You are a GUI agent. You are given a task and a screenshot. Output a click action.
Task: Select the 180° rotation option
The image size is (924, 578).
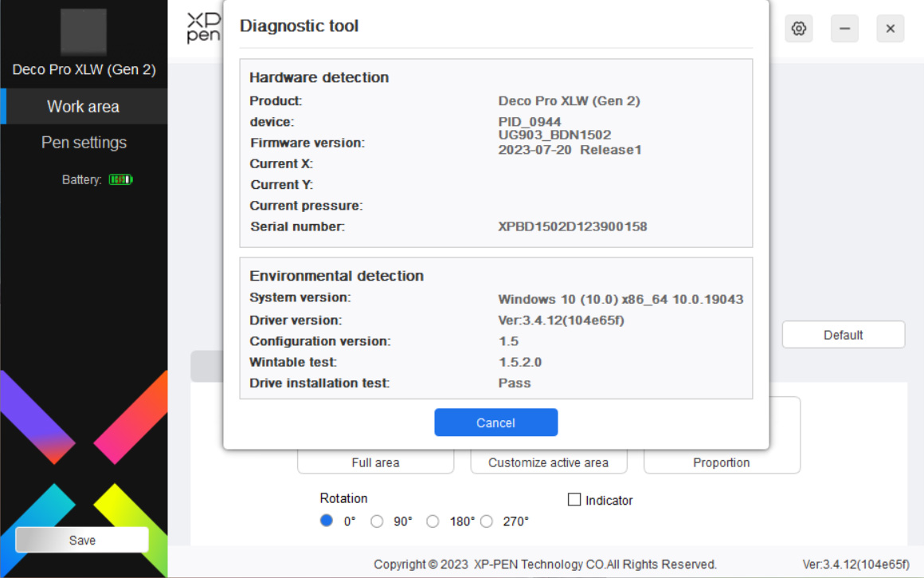(433, 521)
